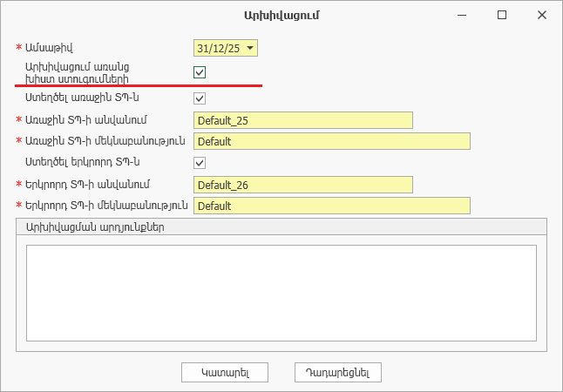Click the Ստեղծել առաջին ՏՊ-ն label
563x392 pixels.
click(82, 98)
